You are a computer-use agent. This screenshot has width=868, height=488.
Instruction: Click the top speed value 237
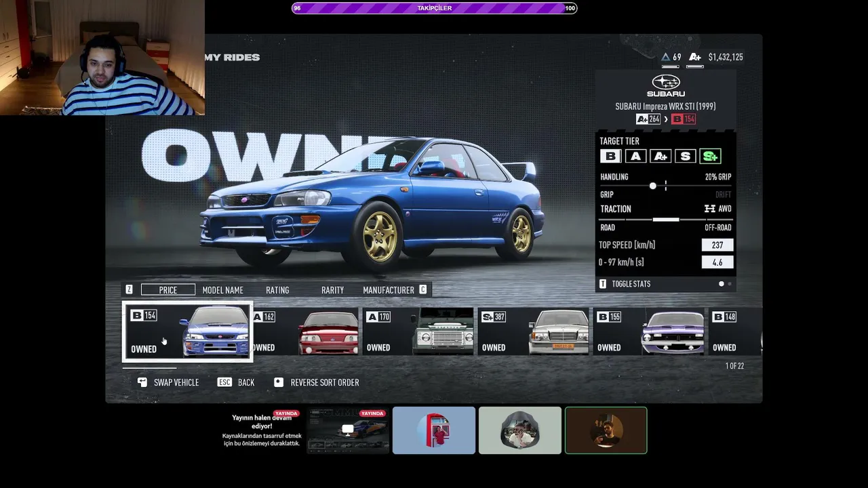tap(717, 245)
